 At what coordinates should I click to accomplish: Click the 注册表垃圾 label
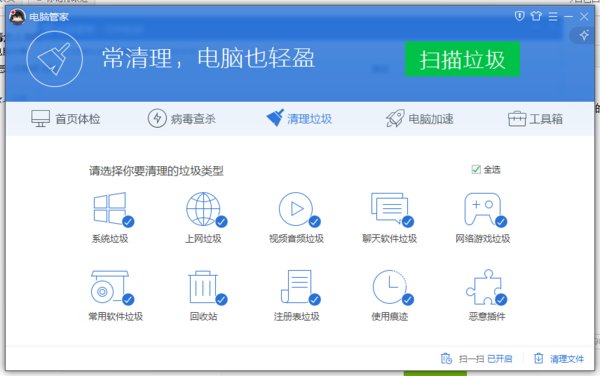tap(296, 316)
